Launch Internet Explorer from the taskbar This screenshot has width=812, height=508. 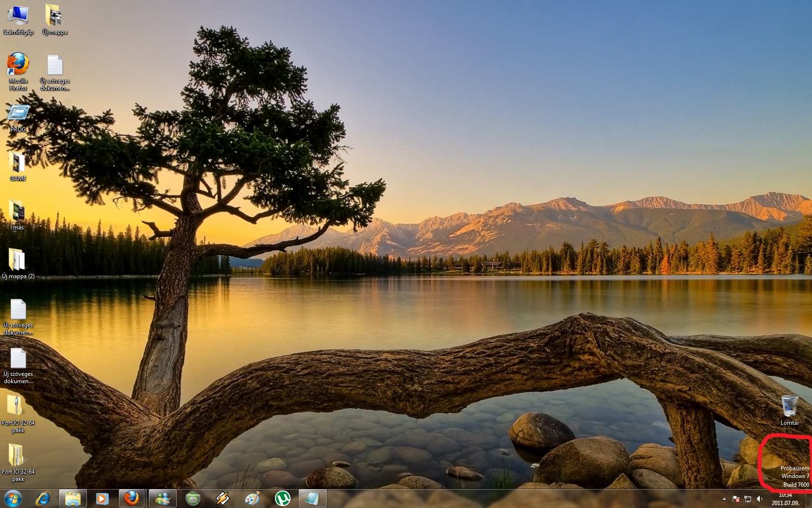click(43, 498)
